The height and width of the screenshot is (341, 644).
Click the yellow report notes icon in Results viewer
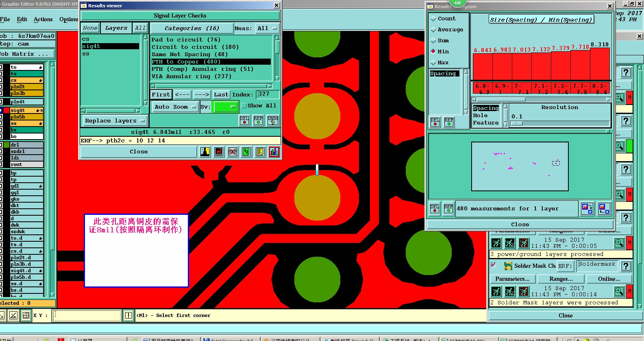[x=260, y=152]
